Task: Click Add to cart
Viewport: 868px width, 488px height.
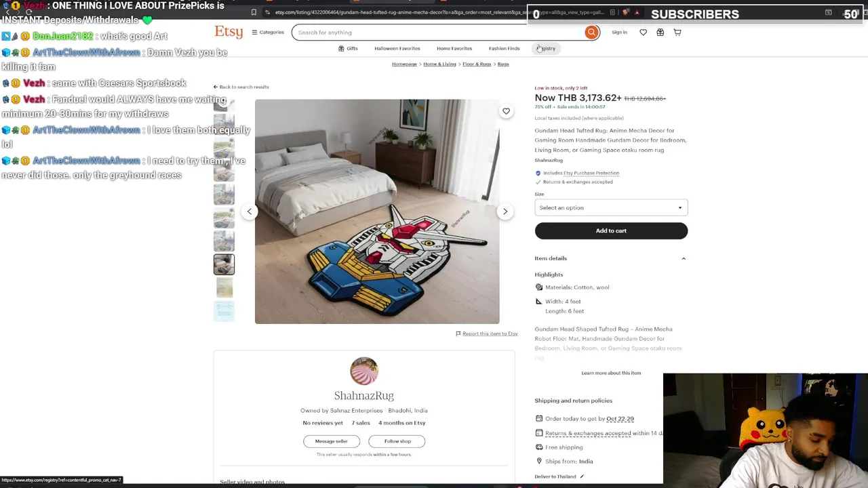Action: [611, 230]
